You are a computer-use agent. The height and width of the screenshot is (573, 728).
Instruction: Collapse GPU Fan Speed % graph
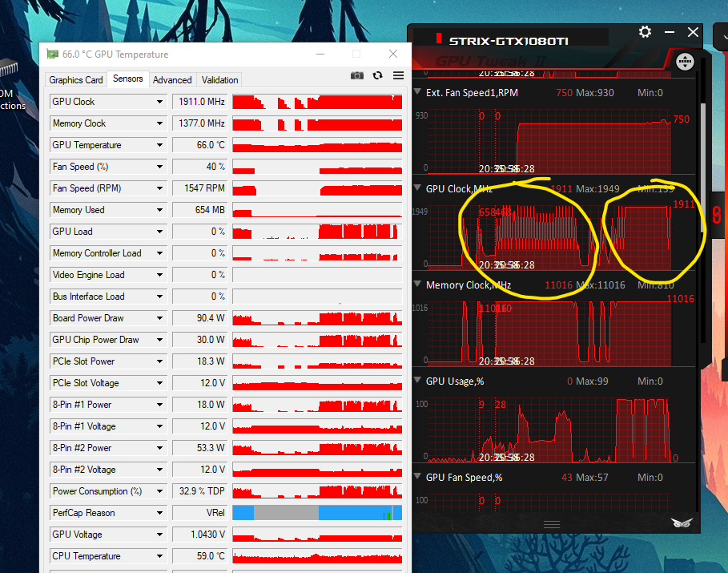(x=417, y=476)
